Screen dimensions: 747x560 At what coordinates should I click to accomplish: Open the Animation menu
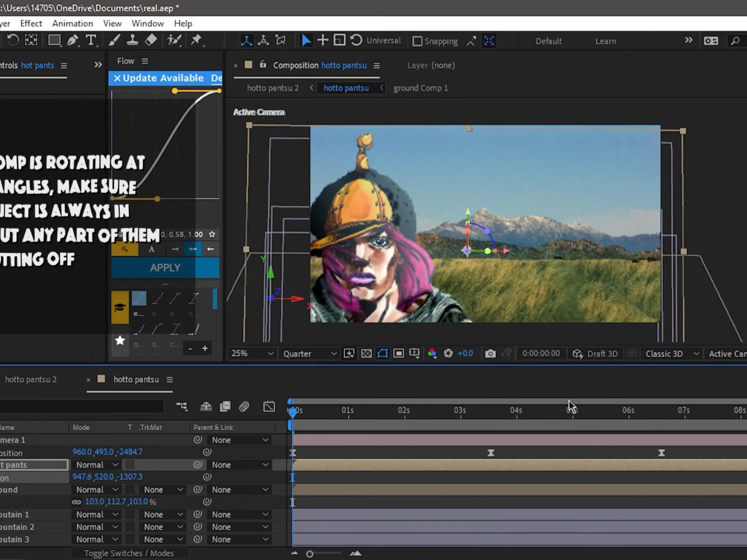click(72, 23)
